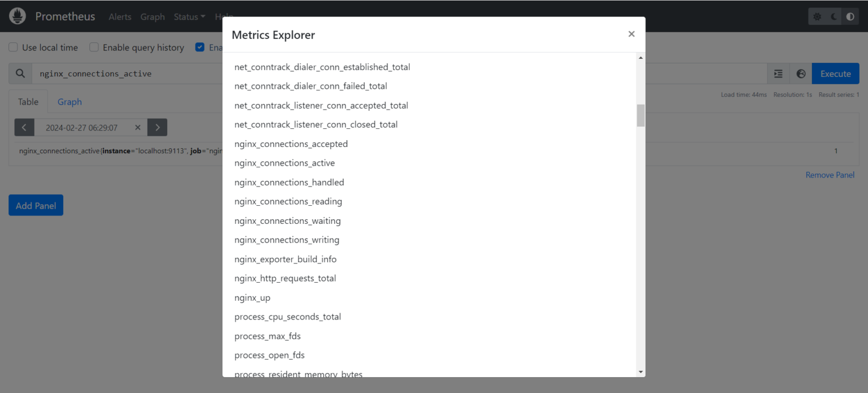
Task: Check the Use local time checkbox
Action: tap(12, 47)
